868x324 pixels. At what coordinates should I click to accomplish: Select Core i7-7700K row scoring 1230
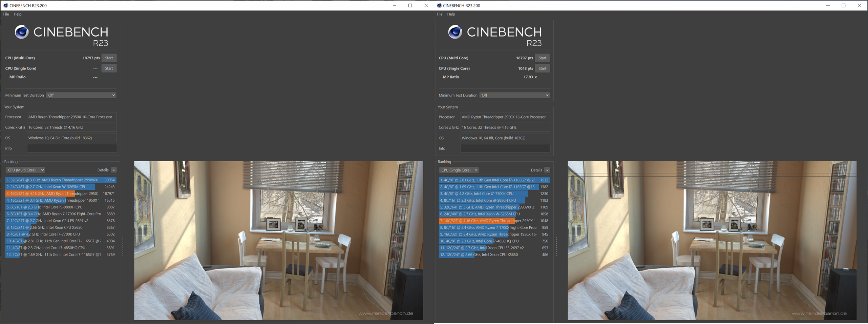(x=494, y=194)
